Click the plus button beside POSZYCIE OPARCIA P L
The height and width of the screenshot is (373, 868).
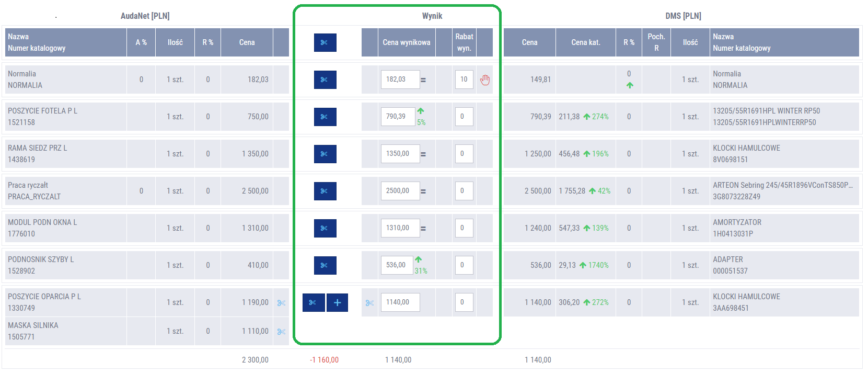coord(337,302)
